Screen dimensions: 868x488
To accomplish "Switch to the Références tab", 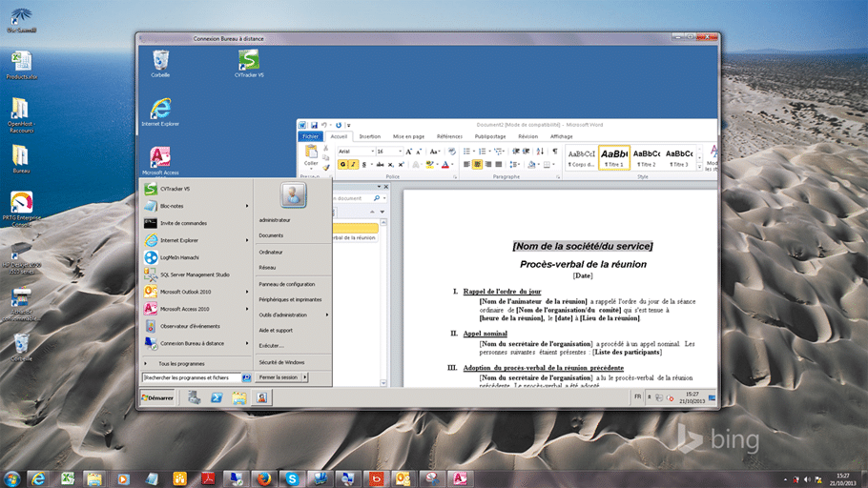I will (449, 136).
